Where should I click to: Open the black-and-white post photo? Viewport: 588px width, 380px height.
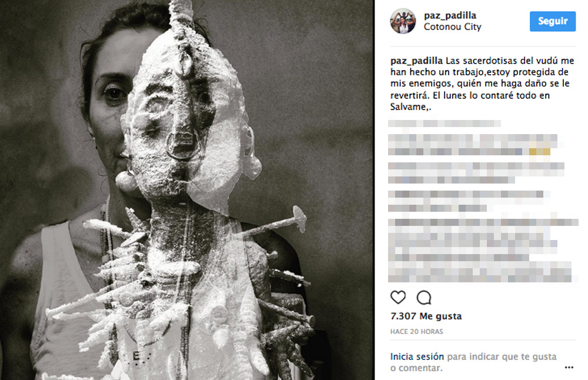point(187,190)
